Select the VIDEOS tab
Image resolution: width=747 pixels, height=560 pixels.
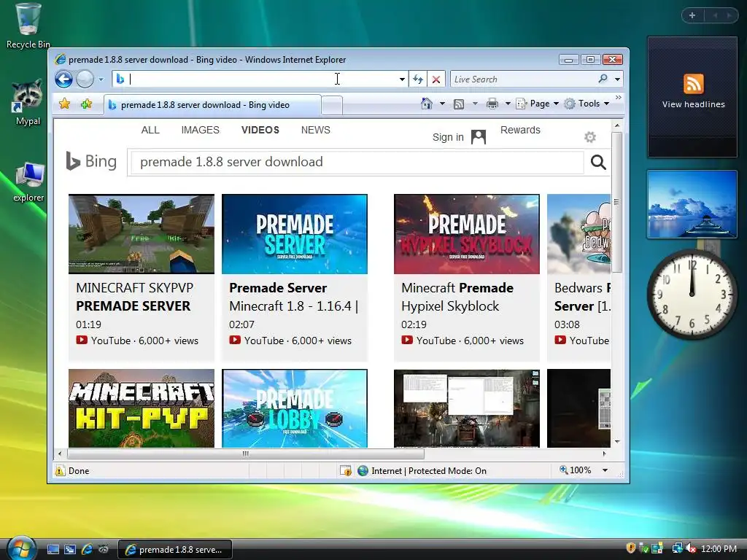260,130
